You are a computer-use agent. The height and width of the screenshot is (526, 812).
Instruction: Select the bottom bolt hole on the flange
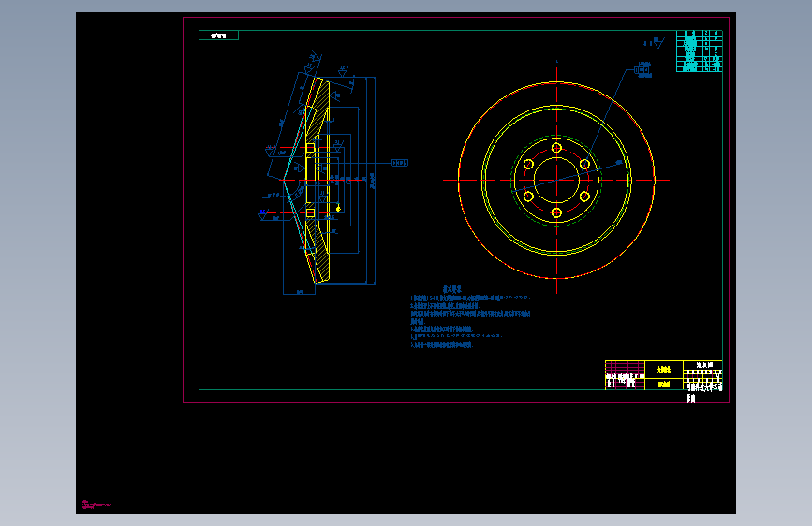coord(556,212)
